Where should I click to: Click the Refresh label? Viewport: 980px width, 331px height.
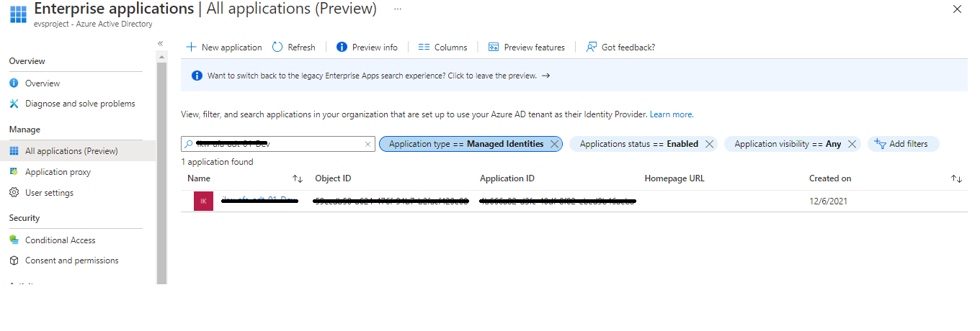301,47
